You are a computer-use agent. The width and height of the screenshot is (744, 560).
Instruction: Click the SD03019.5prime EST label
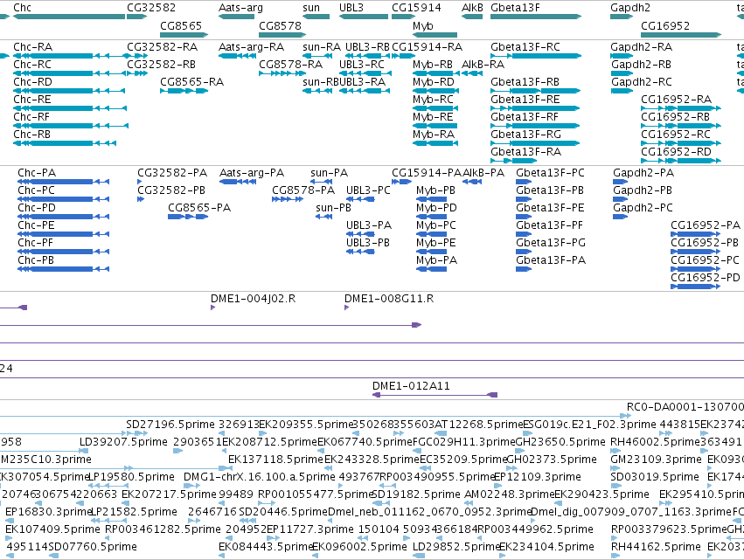655,477
